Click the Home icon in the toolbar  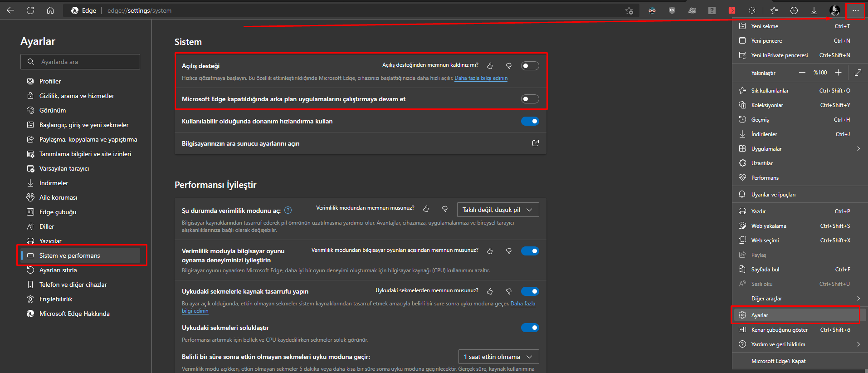50,10
